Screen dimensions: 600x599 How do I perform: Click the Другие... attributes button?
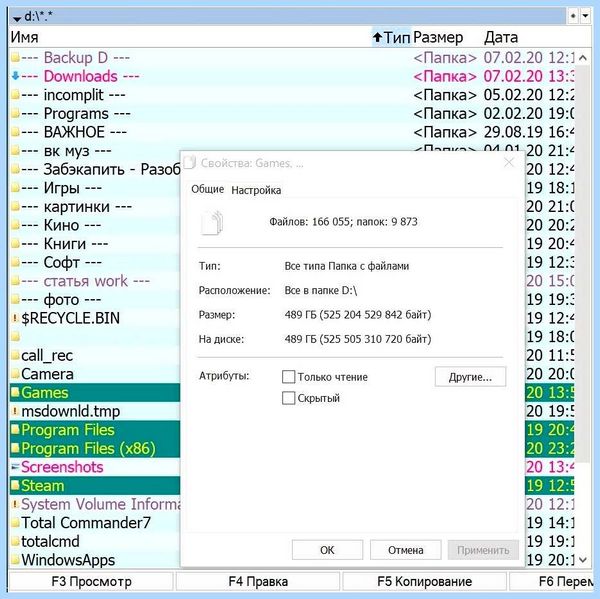point(470,377)
